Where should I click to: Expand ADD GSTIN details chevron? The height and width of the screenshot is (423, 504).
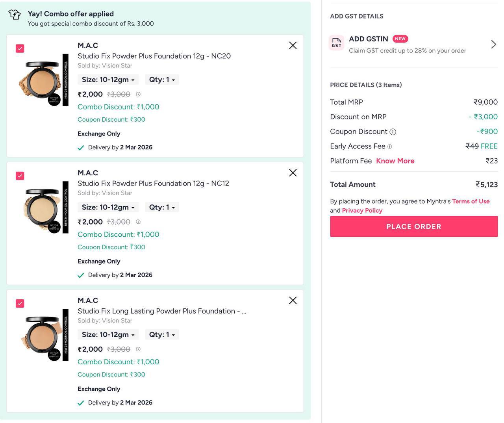[493, 44]
